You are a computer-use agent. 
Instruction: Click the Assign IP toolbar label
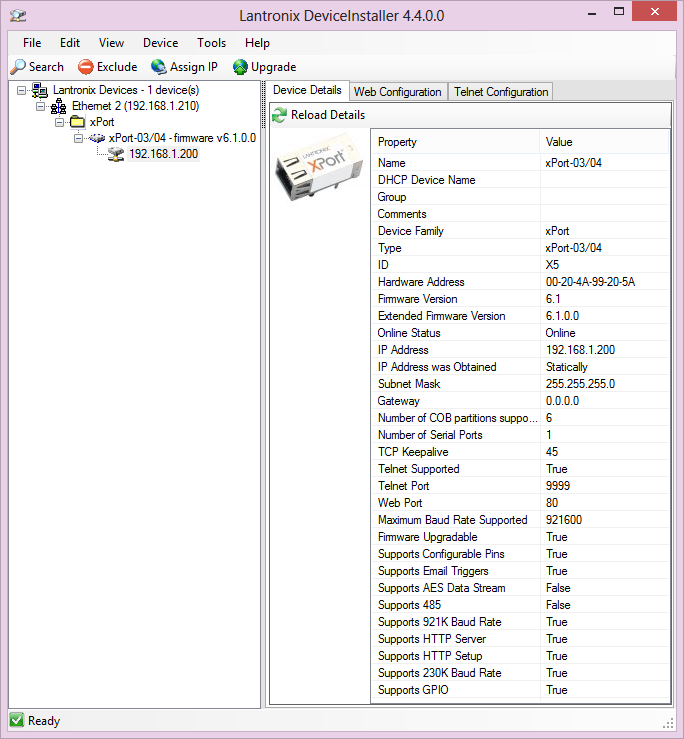194,67
